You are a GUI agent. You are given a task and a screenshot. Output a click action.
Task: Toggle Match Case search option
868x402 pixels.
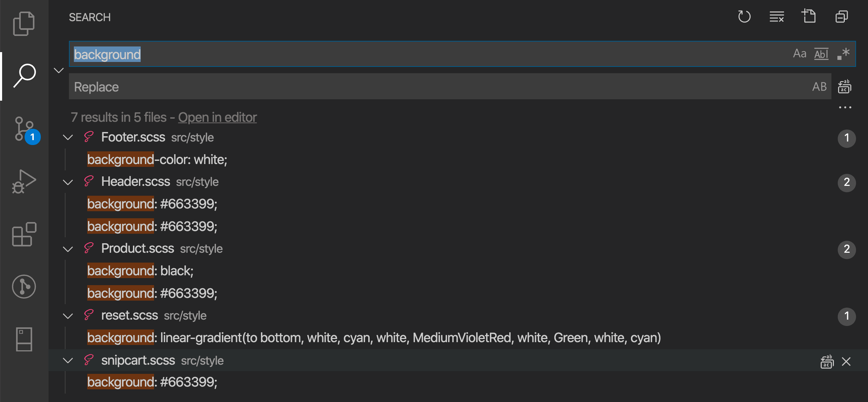[799, 54]
